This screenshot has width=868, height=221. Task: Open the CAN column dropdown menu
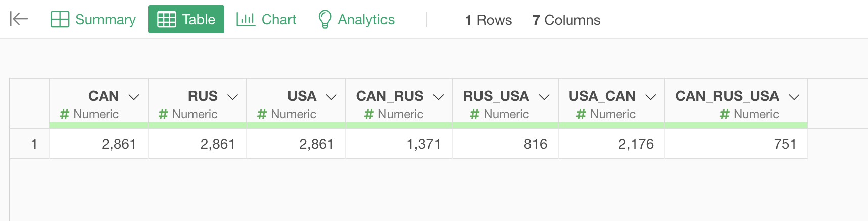pyautogui.click(x=134, y=97)
